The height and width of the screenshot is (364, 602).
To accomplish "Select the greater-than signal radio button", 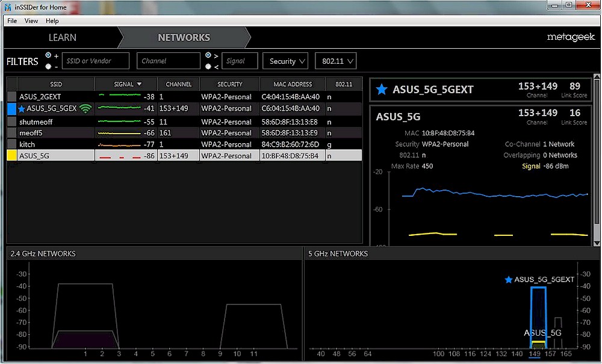I will [208, 55].
